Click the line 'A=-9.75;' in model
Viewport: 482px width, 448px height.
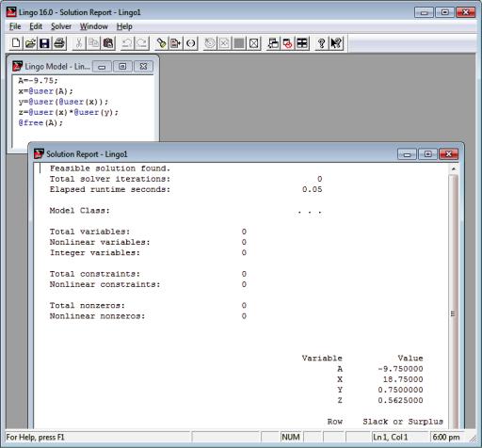click(38, 81)
